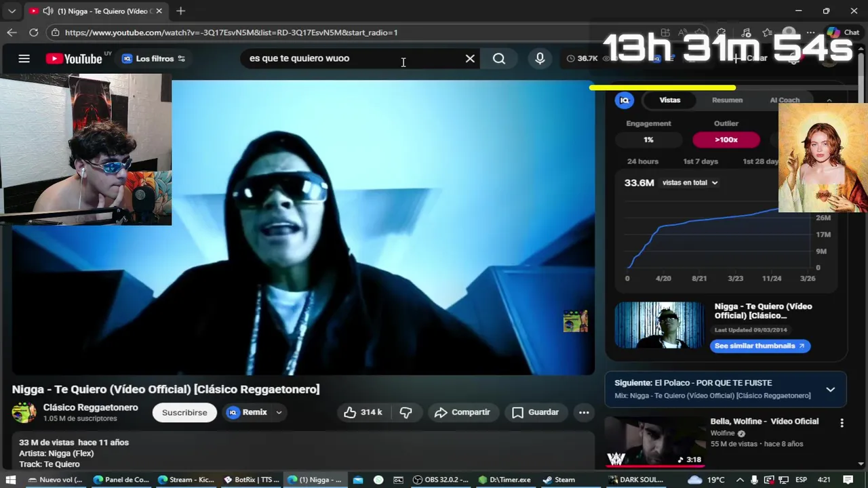The image size is (868, 488).
Task: Open Clásico Reggaetonero channel name link
Action: (x=90, y=407)
